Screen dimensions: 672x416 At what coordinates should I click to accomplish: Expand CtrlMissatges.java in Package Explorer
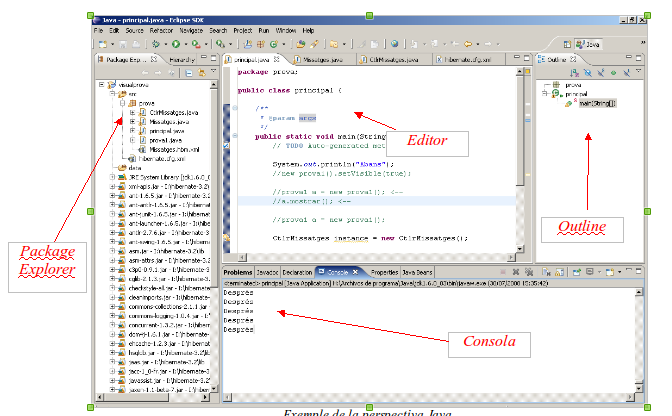[132, 113]
